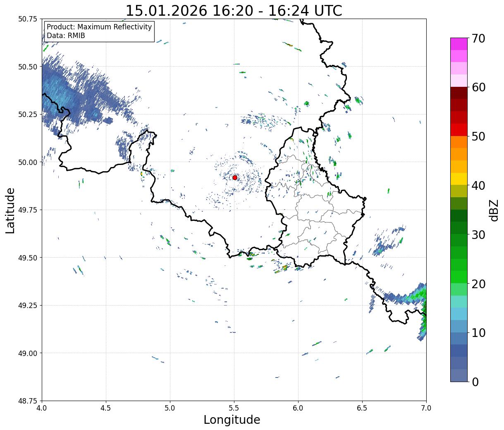
Task: Click the 'Product: Maximum Reflectivity' text
Action: pyautogui.click(x=99, y=27)
